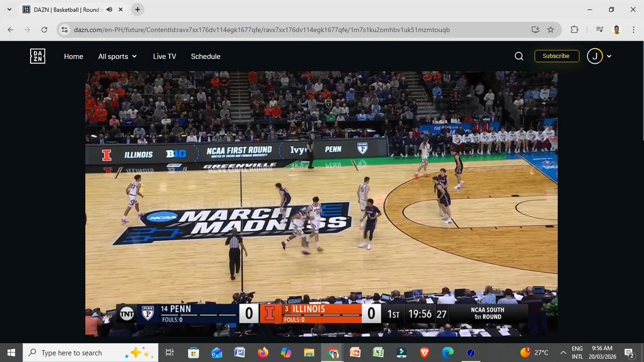Click the Subscribe button
The image size is (644, 362).
(x=557, y=56)
